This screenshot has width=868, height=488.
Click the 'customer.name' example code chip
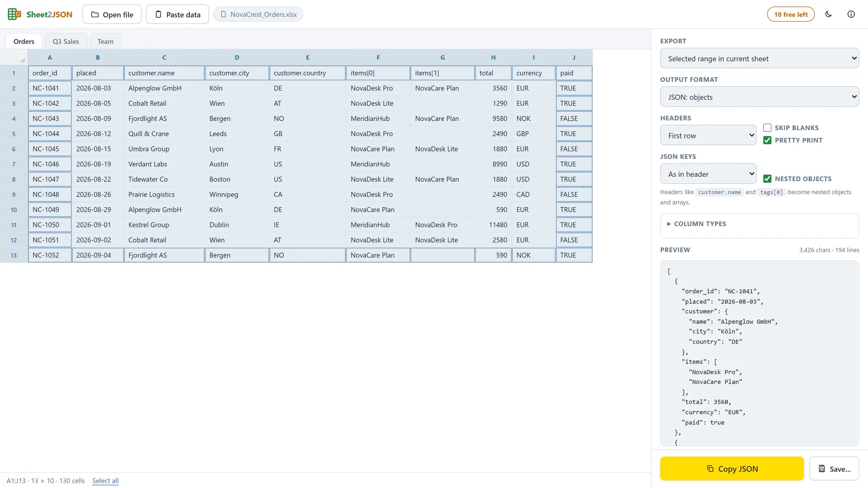pyautogui.click(x=719, y=192)
